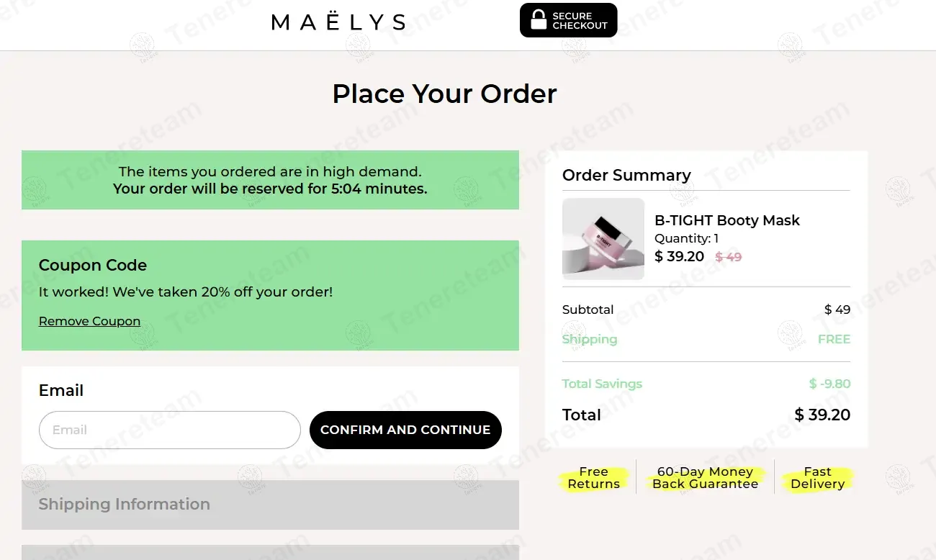Click the lock icon in Secure Checkout badge

coord(539,20)
